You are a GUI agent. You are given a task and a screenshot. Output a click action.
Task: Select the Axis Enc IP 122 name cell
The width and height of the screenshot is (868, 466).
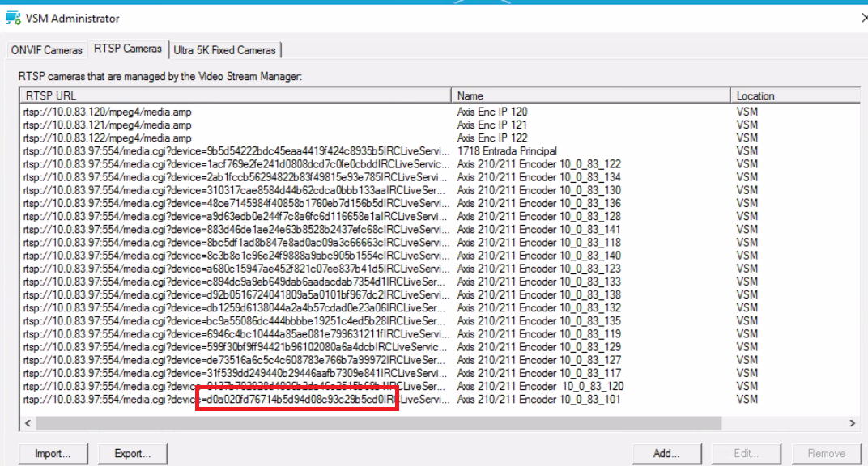click(492, 138)
